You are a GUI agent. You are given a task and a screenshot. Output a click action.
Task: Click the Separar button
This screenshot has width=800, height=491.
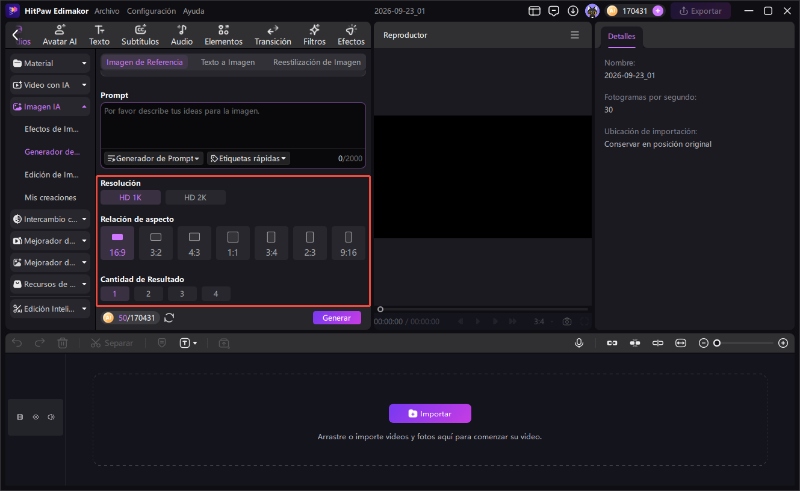pos(112,343)
